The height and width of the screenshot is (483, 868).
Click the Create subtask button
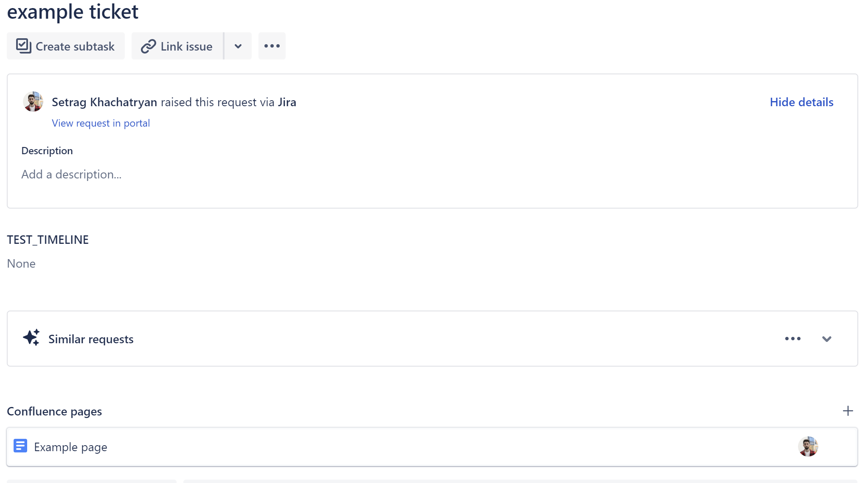(x=66, y=46)
